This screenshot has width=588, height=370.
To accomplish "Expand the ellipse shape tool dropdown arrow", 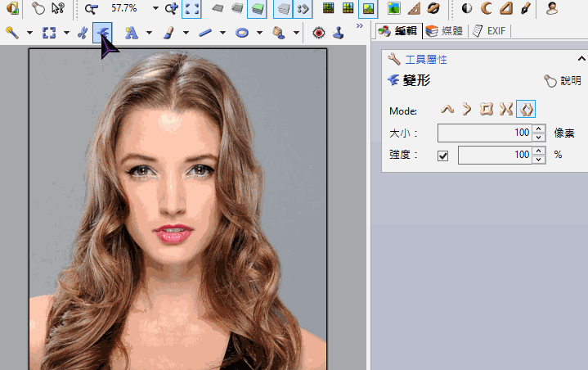I will pos(259,34).
